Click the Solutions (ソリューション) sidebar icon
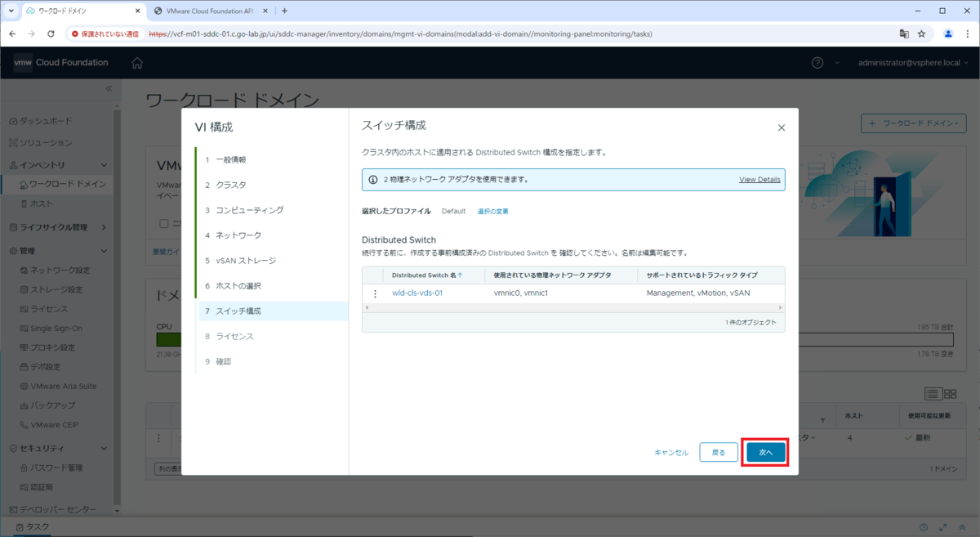The image size is (980, 537). coord(13,142)
